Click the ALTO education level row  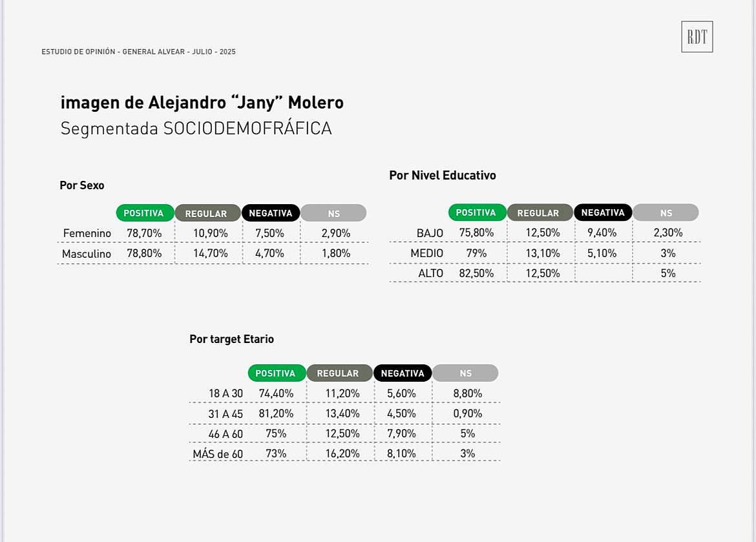click(545, 273)
